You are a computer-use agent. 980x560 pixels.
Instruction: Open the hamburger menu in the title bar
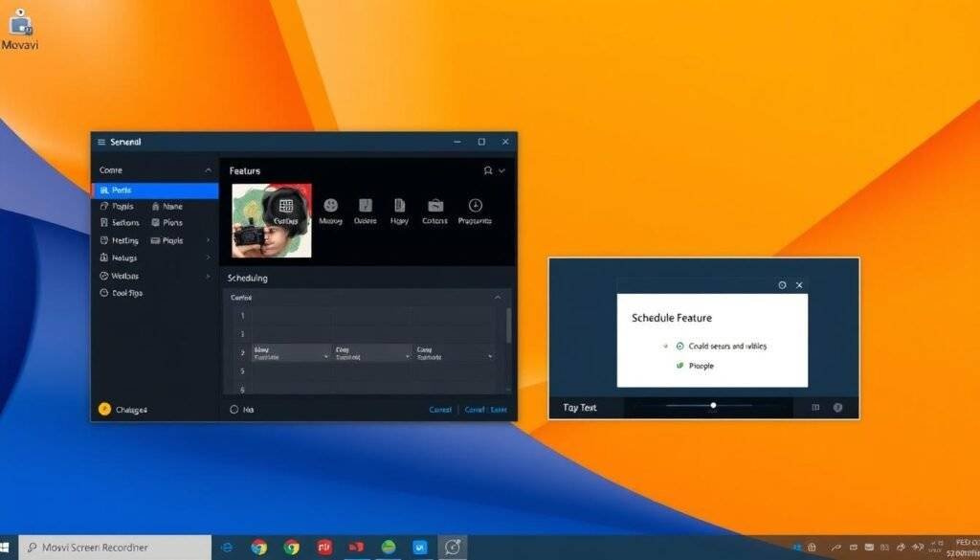coord(101,142)
